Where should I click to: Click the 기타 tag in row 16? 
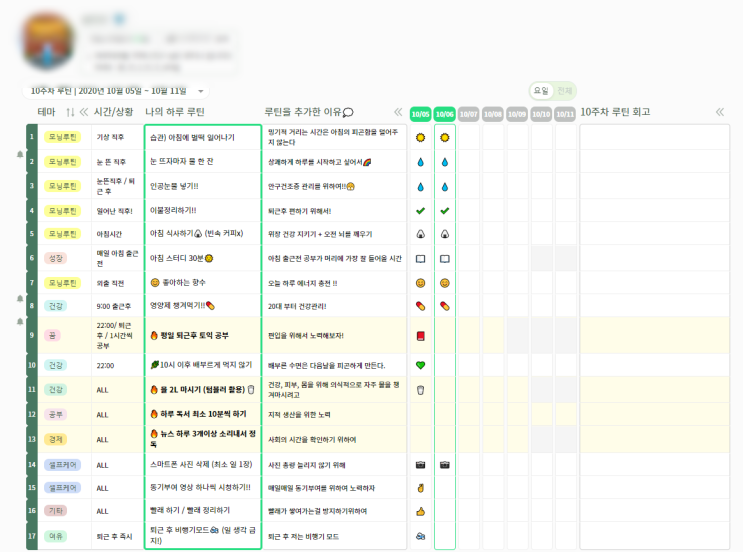pos(56,511)
